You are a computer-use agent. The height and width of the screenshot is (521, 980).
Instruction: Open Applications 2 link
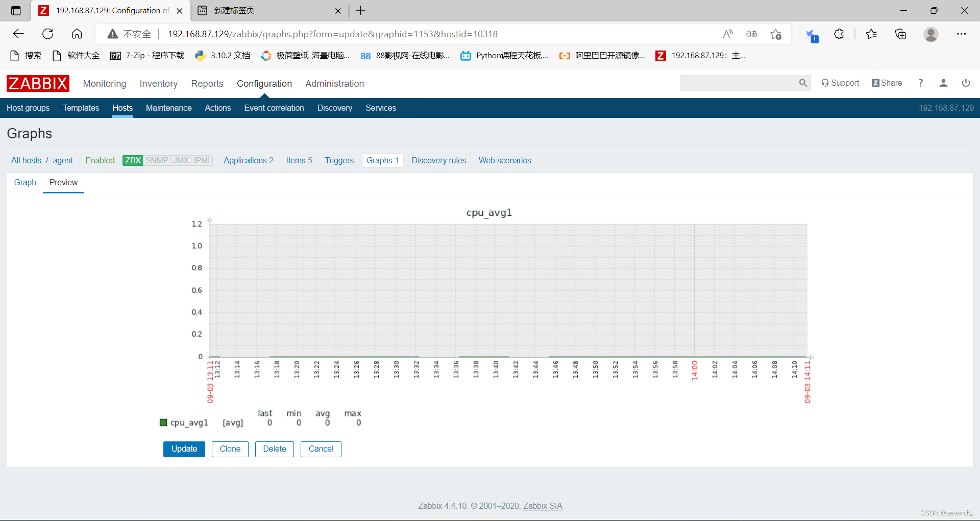(249, 161)
